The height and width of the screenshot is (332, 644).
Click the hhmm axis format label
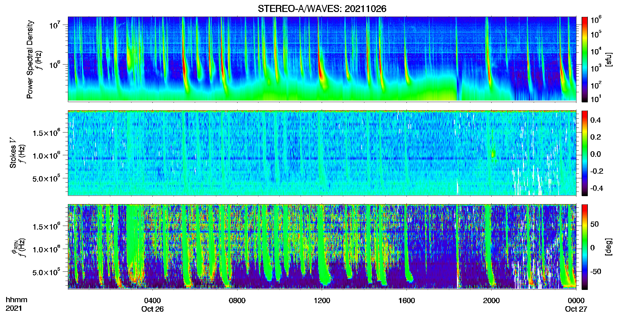click(x=17, y=300)
